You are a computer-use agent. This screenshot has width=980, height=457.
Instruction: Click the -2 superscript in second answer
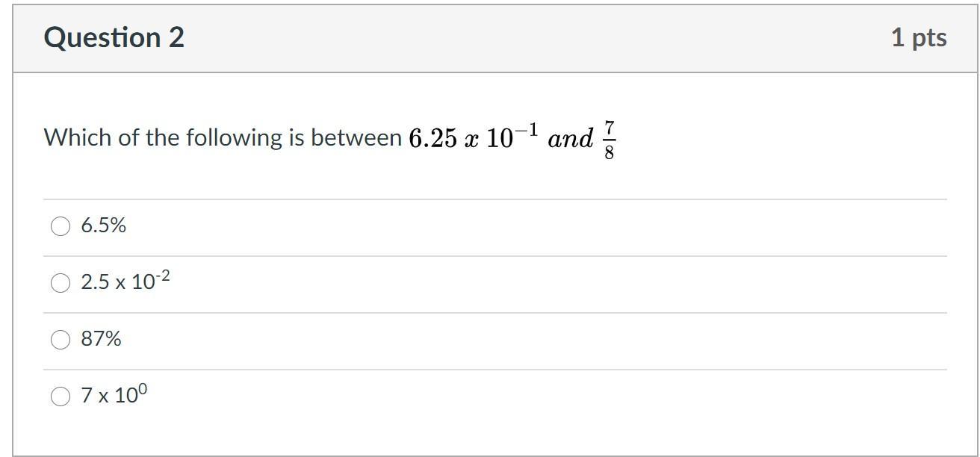pyautogui.click(x=162, y=276)
